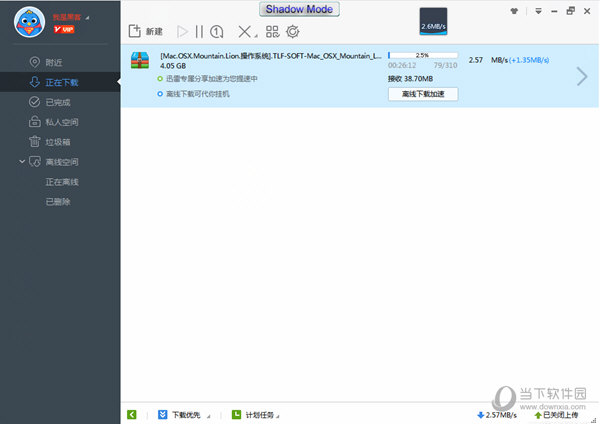The image size is (600, 424).
Task: Open the 下载优先 dropdown arrow
Action: click(208, 416)
